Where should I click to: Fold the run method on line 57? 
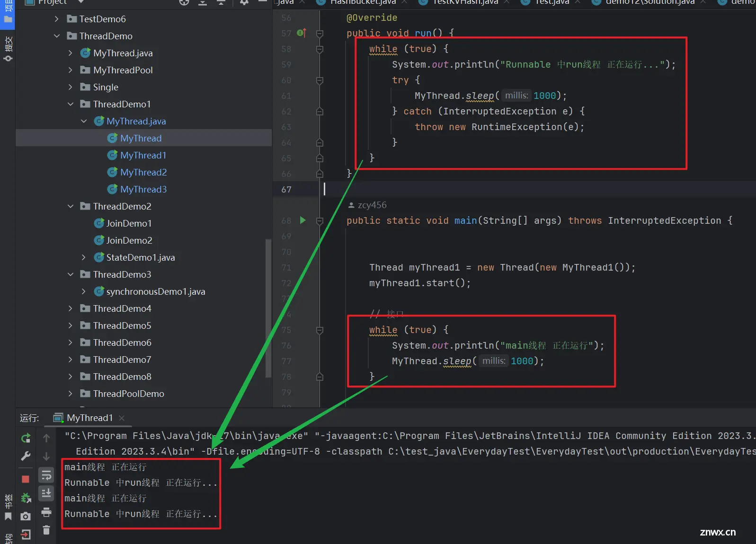point(320,33)
